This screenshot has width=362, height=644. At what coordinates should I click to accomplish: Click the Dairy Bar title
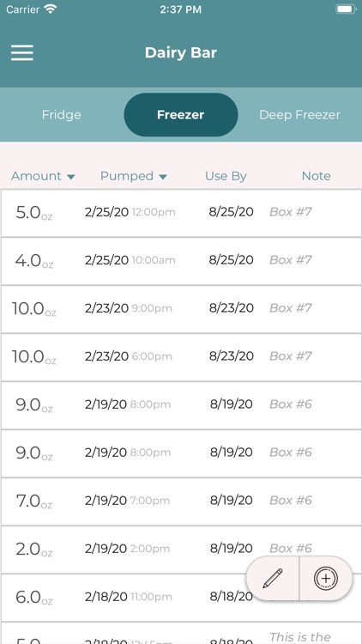181,52
